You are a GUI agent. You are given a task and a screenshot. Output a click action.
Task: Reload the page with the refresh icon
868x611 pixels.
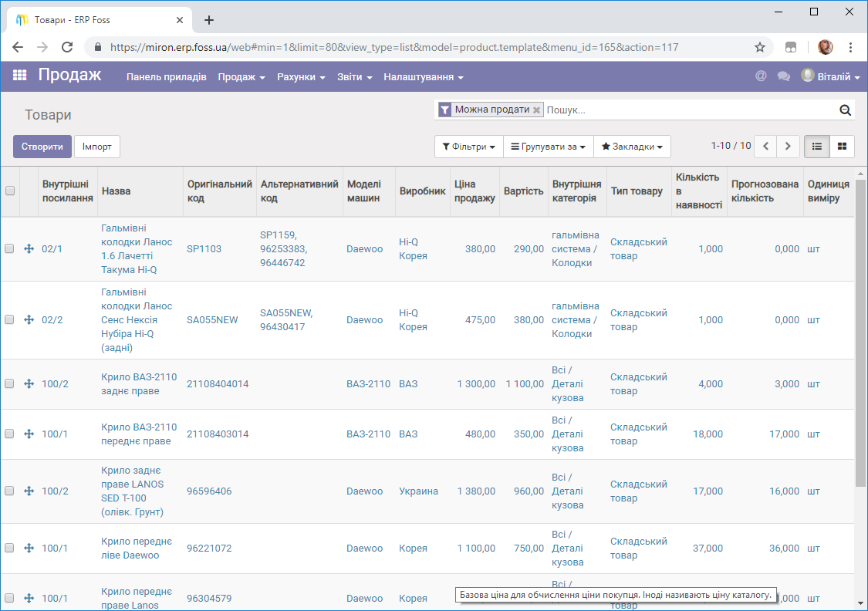click(x=67, y=47)
